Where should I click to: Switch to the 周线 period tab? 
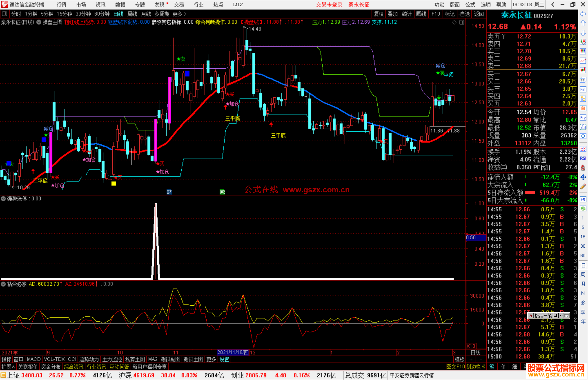coord(132,14)
